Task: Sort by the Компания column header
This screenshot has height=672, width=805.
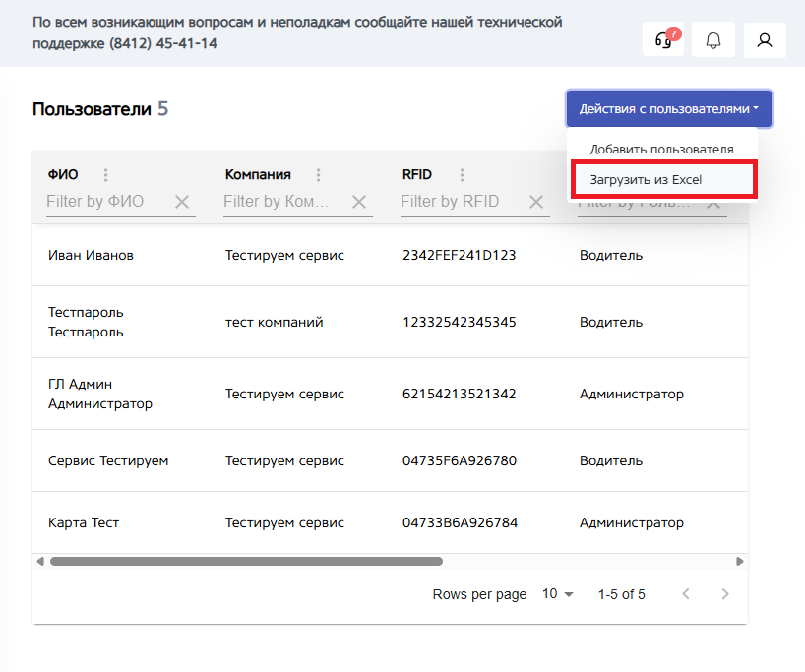Action: (x=258, y=174)
